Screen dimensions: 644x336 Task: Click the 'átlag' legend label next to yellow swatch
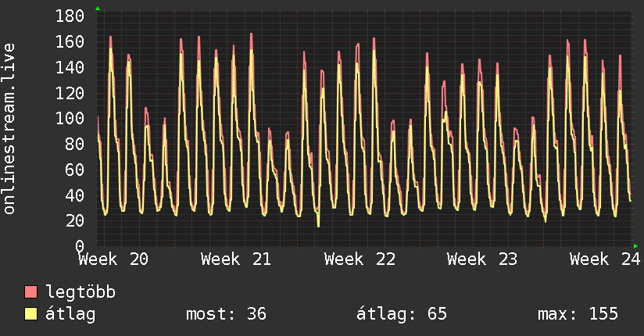click(70, 314)
